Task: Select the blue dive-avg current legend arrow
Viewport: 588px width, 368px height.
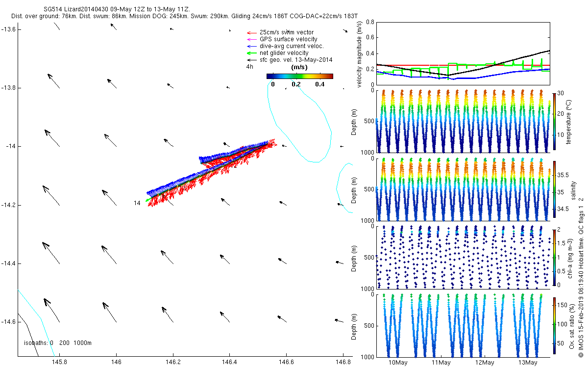Action: [x=251, y=46]
